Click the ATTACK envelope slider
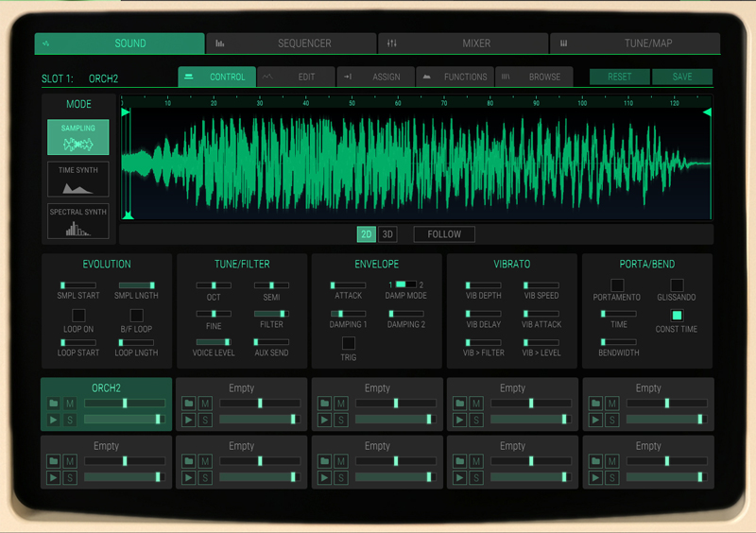The height and width of the screenshot is (533, 756). pyautogui.click(x=348, y=285)
